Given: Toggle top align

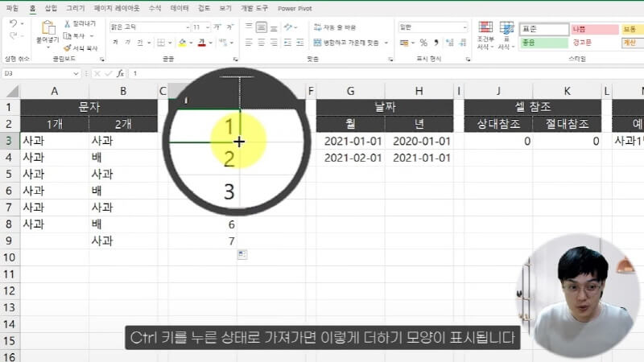Looking at the screenshot, I should (x=249, y=27).
